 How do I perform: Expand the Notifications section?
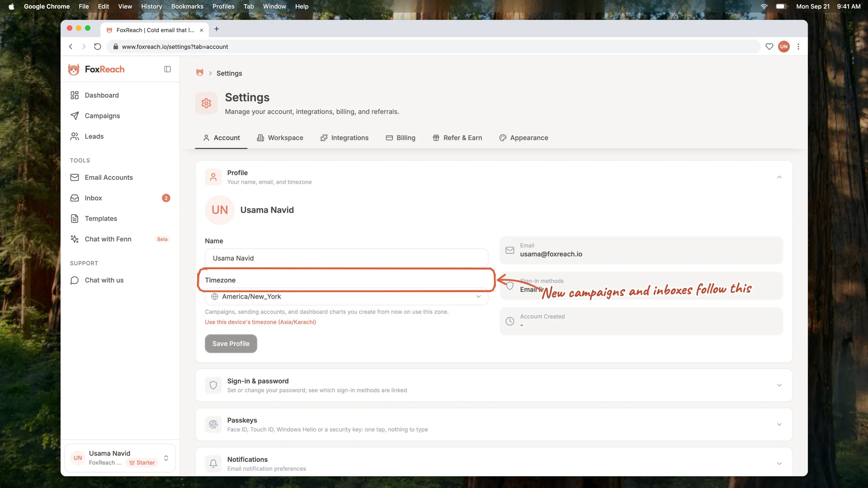click(779, 463)
